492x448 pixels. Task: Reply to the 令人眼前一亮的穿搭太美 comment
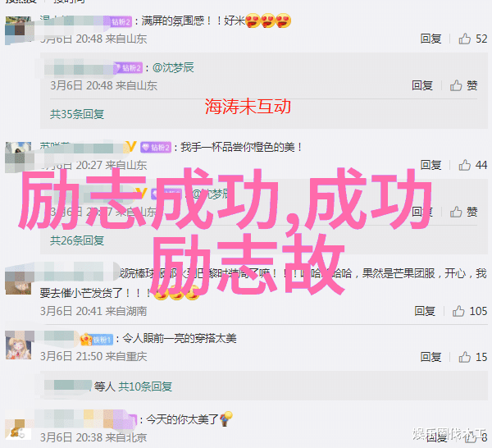(430, 357)
